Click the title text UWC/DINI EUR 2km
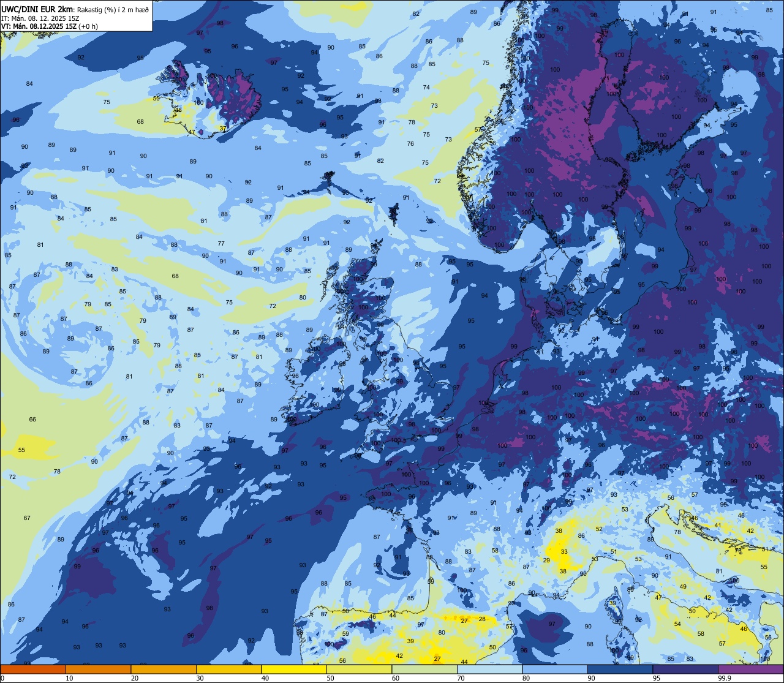The image size is (784, 683). coord(37,9)
